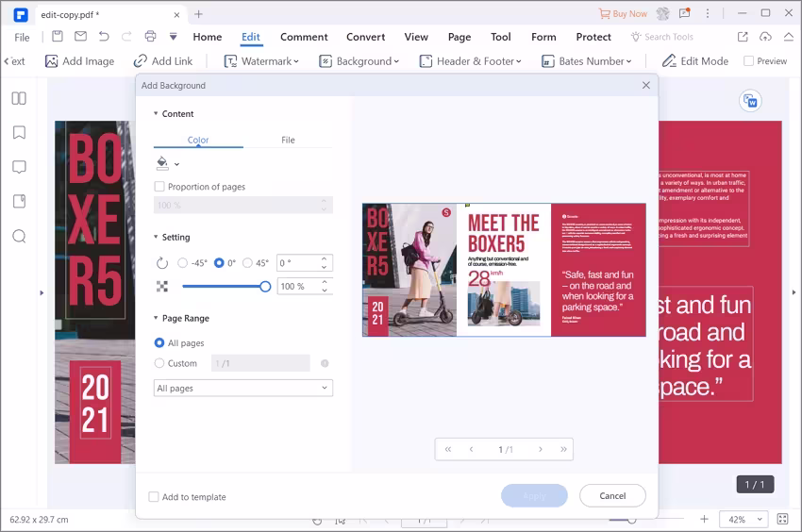
Task: Click the cloud upload icon
Action: pyautogui.click(x=765, y=37)
